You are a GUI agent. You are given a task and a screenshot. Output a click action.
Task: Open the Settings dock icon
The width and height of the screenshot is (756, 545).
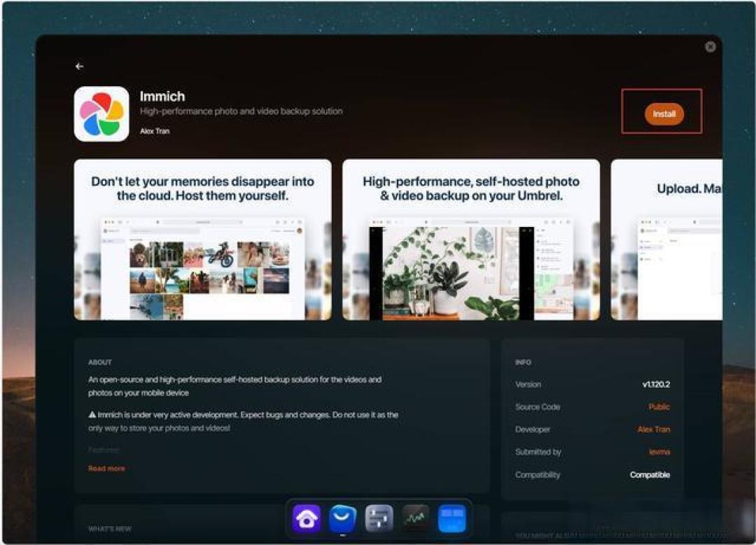(379, 518)
